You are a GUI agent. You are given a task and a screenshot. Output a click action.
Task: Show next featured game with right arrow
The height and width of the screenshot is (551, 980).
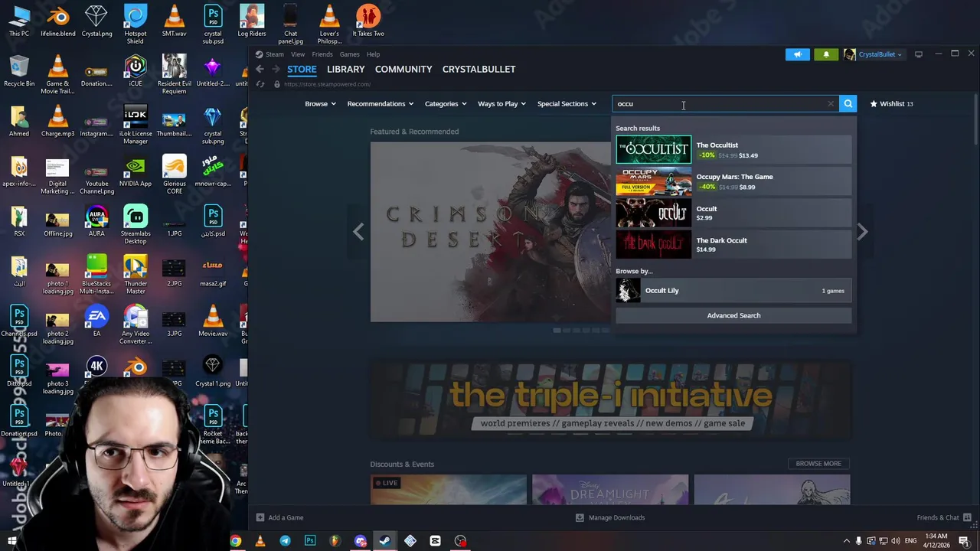[862, 231]
